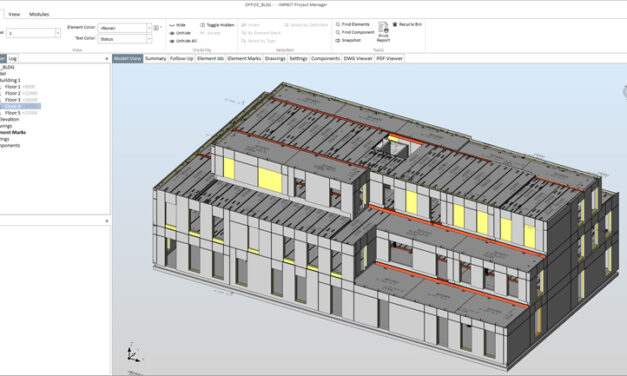Select Floor 5 in project tree

click(x=12, y=113)
